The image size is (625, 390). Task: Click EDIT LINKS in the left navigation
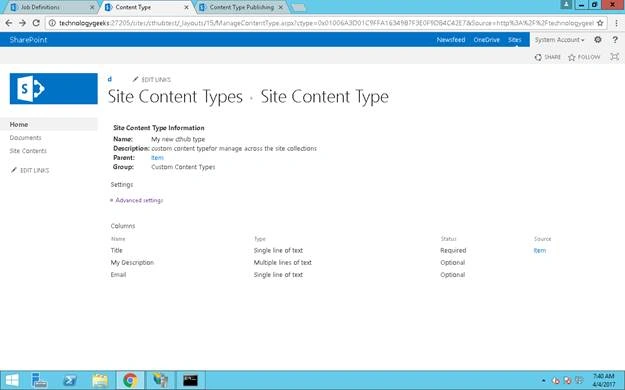click(x=30, y=170)
